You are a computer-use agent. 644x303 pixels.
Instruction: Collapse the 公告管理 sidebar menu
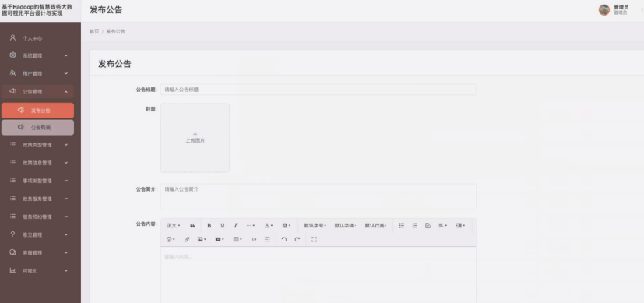pos(38,92)
